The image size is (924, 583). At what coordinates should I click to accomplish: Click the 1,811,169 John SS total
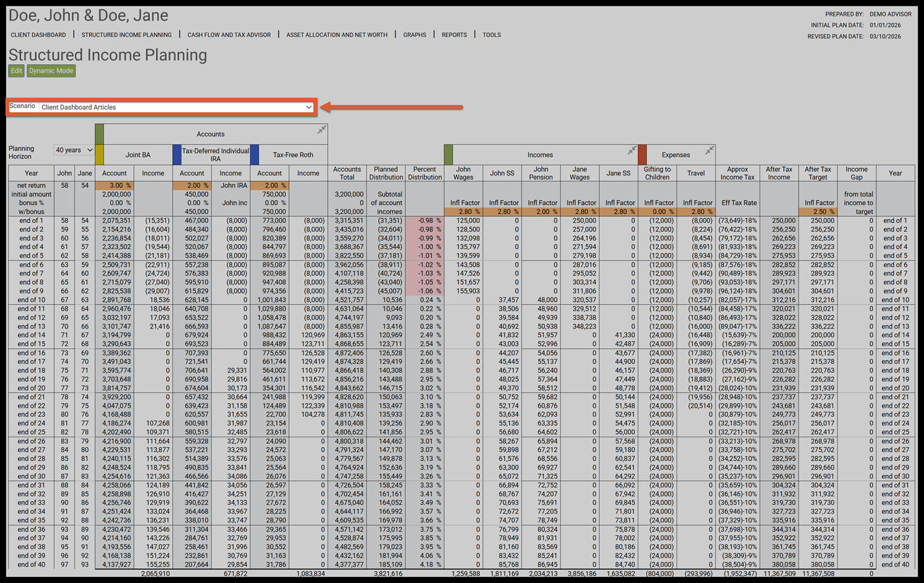point(504,574)
